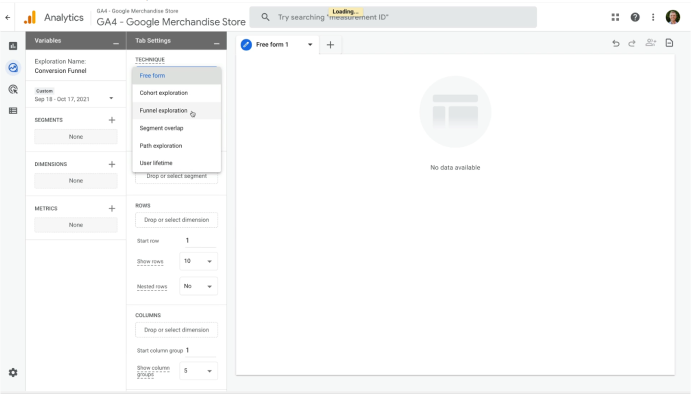This screenshot has height=394, width=691.
Task: Click None box under Dimensions
Action: pyautogui.click(x=76, y=181)
